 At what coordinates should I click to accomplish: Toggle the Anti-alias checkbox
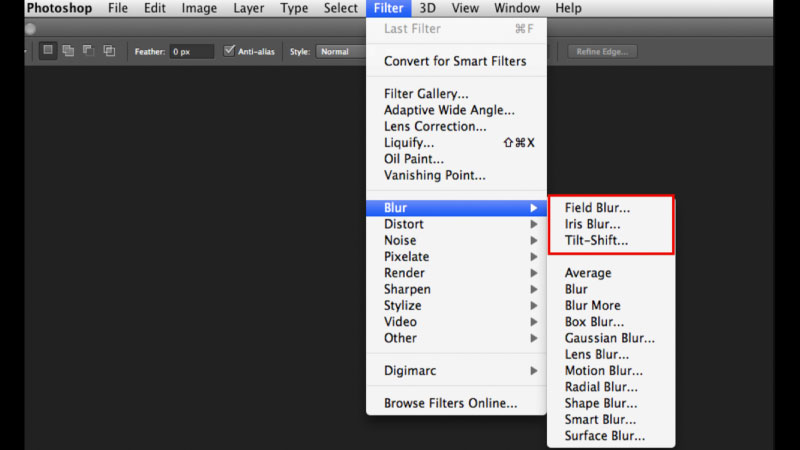click(229, 51)
